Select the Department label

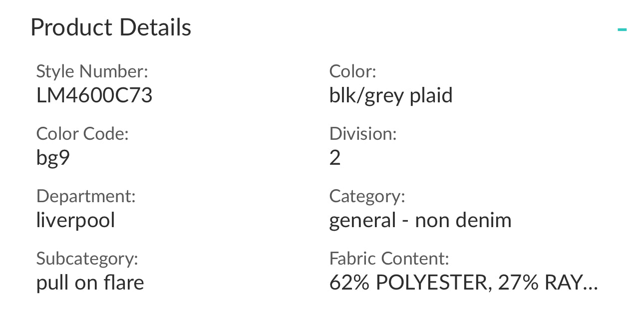pos(86,196)
